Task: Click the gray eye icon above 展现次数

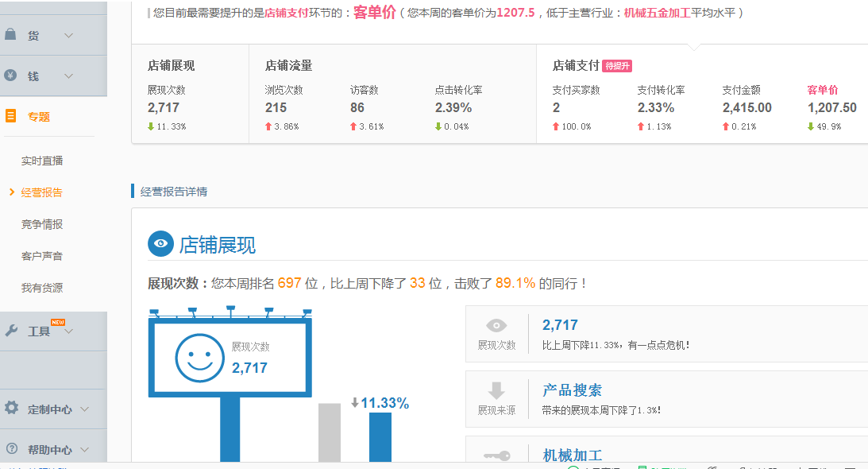Action: [x=496, y=325]
